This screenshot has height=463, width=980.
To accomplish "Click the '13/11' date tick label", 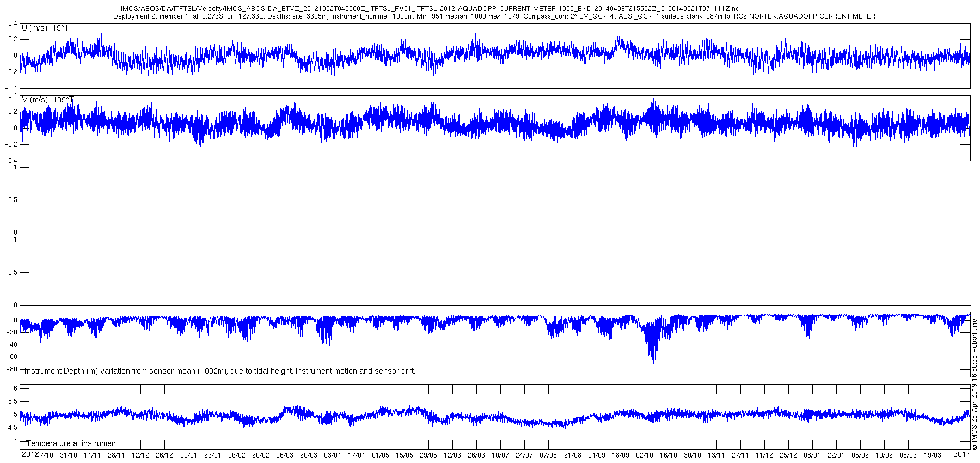I will pos(716,455).
